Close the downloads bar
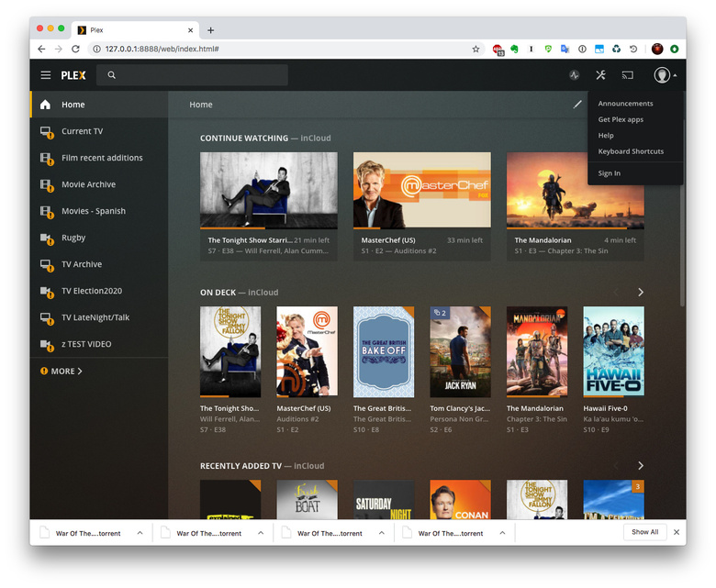Screen dimensions: 716x588 click(x=677, y=532)
